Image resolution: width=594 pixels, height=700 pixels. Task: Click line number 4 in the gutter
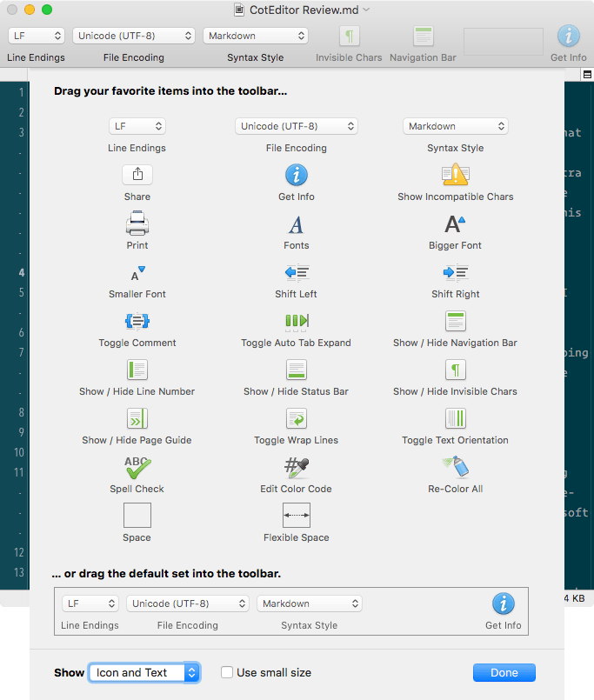[21, 273]
